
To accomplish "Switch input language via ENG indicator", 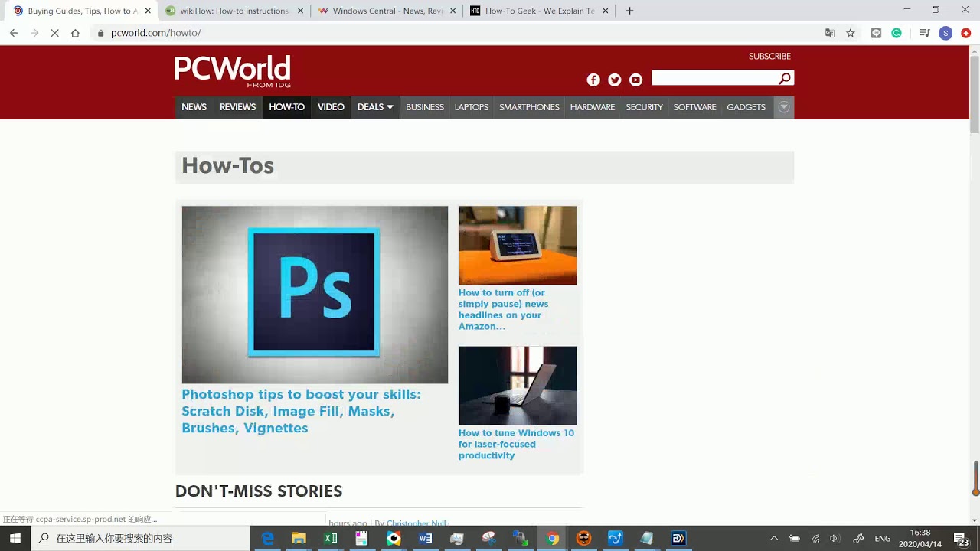I will click(883, 538).
